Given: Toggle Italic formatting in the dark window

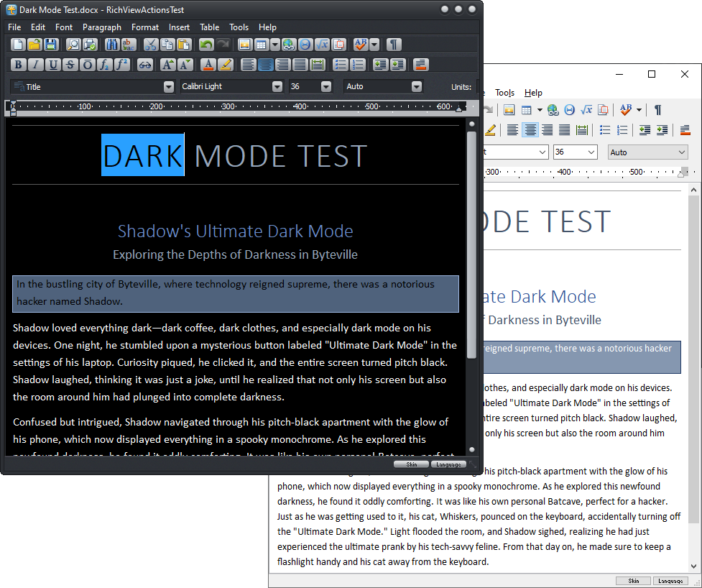Looking at the screenshot, I should [x=36, y=65].
